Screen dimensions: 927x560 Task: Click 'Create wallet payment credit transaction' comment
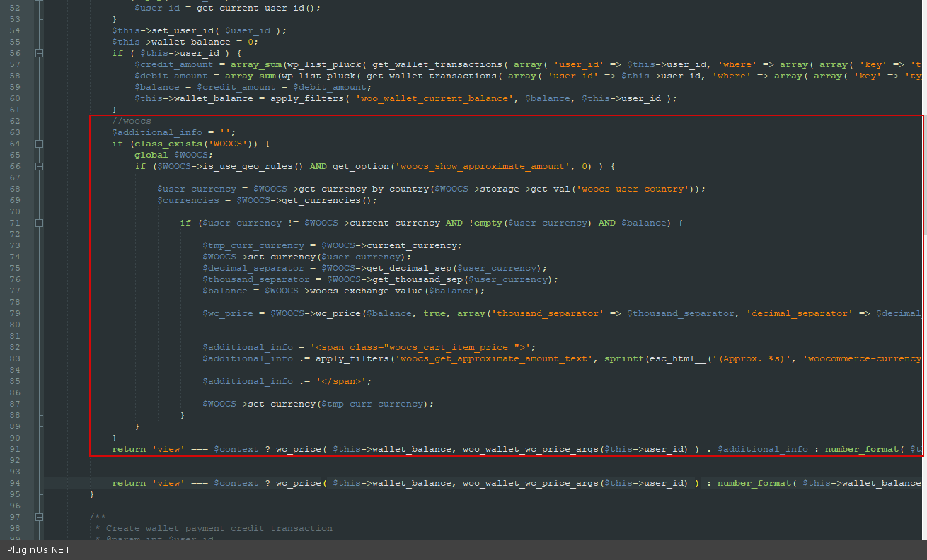pos(219,528)
